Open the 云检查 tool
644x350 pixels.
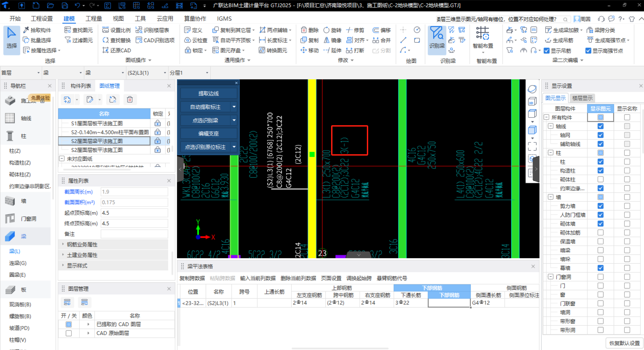196,40
